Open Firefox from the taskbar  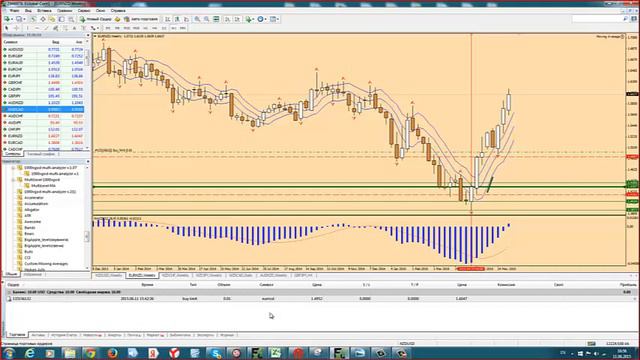112,353
